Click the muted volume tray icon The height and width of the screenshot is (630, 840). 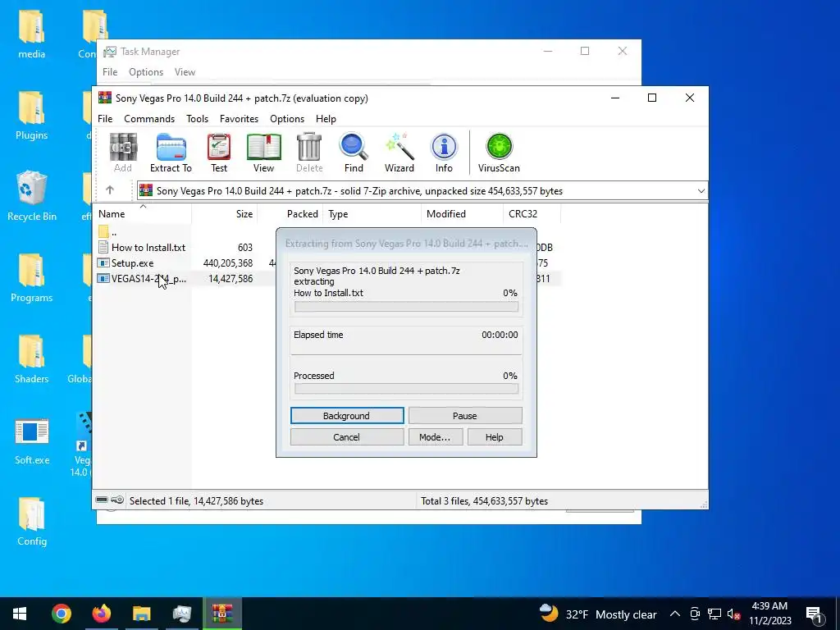(x=734, y=614)
